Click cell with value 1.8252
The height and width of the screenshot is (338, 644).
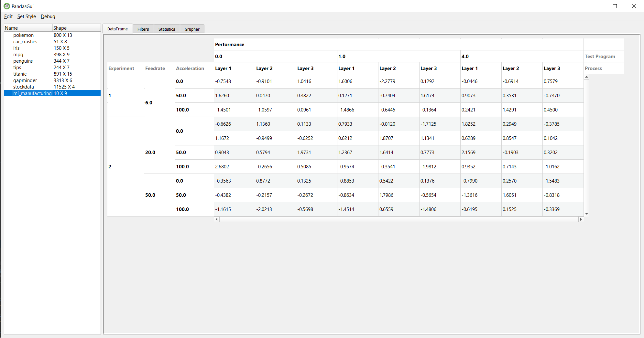tap(481, 124)
